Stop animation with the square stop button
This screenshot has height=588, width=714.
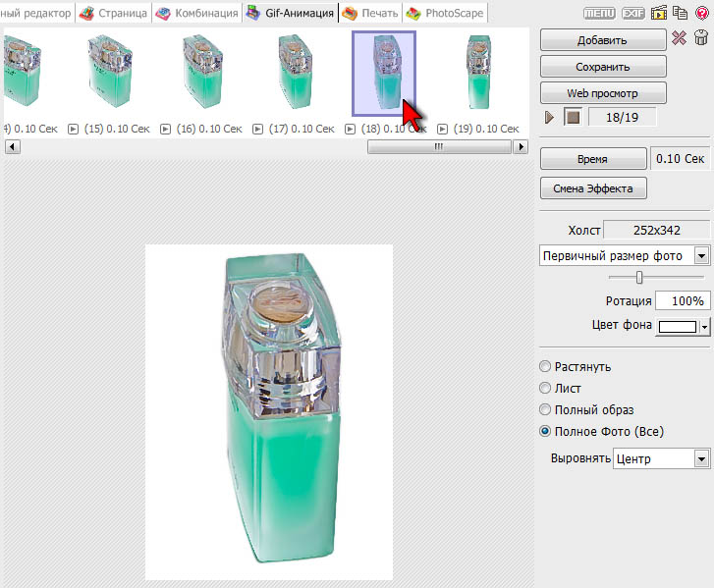573,118
